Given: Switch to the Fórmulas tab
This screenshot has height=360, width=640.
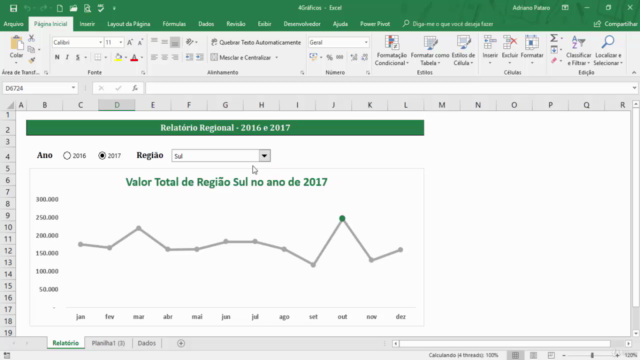Looking at the screenshot, I should pos(174,24).
